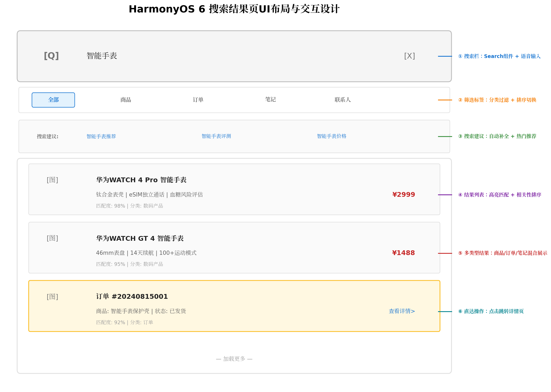Screen dimensions: 551x392
Task: Select the 智能手表价格 suggestion
Action: coord(332,136)
